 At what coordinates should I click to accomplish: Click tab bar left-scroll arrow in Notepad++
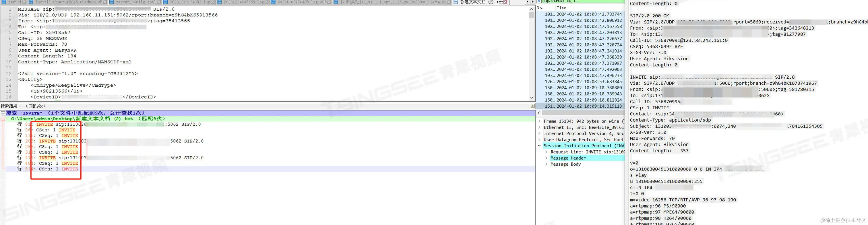[x=528, y=2]
